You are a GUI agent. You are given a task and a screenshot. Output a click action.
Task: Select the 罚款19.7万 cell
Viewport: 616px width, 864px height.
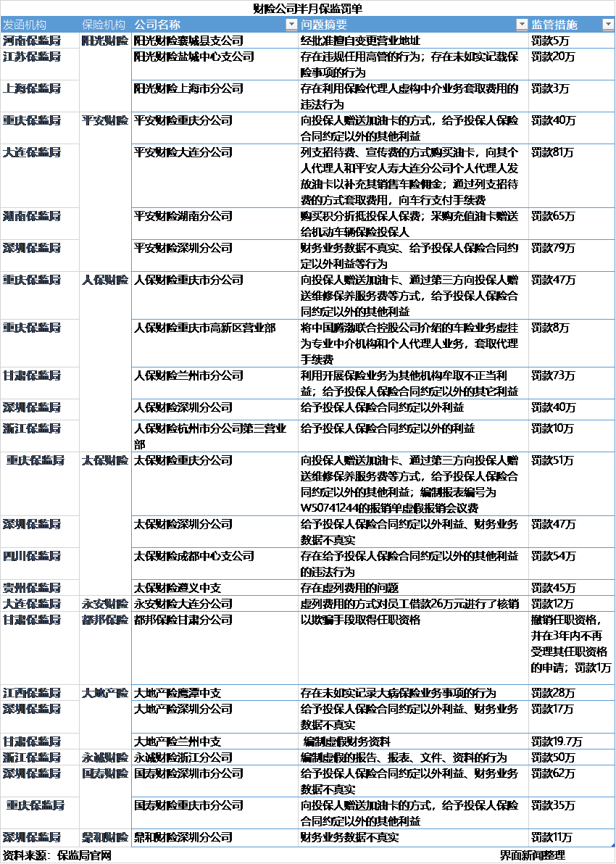tap(571, 741)
